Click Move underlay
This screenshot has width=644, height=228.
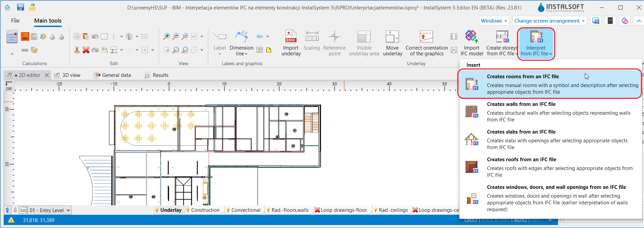coord(393,43)
